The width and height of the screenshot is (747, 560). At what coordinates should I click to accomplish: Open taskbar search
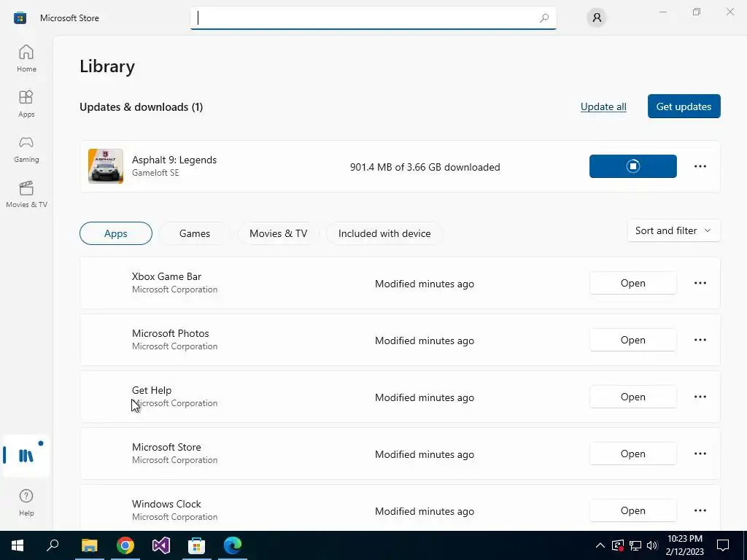coord(53,545)
